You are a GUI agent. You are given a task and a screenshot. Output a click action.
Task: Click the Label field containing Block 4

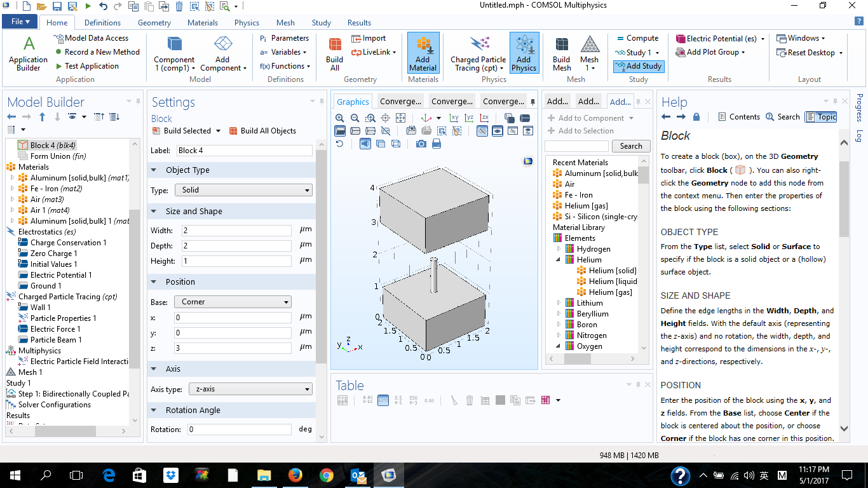pos(244,151)
